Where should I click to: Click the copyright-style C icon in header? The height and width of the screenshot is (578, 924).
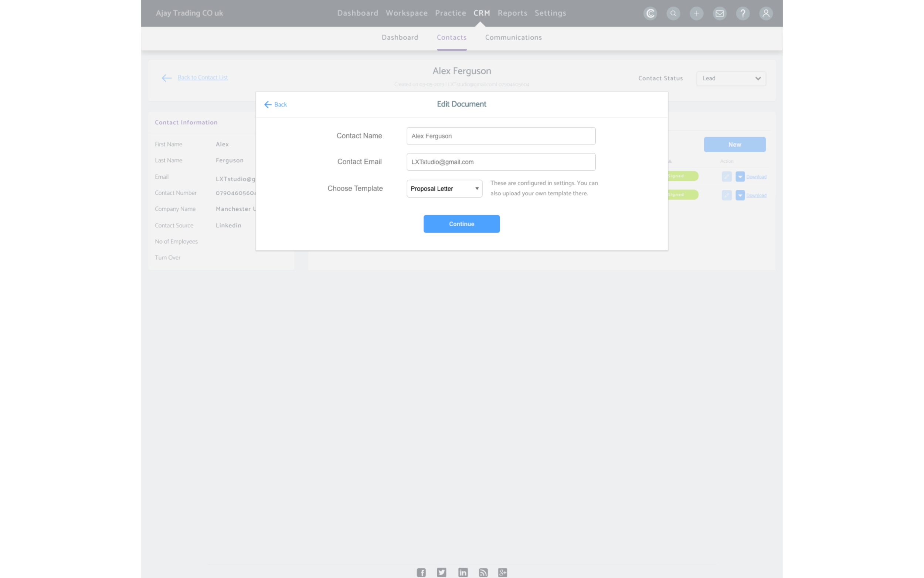pos(650,13)
